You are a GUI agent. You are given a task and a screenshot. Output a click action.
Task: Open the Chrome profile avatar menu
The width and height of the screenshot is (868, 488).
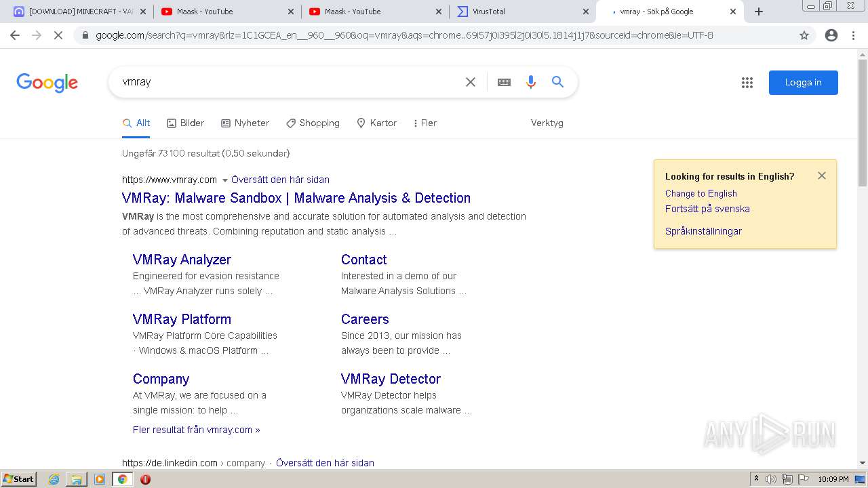[x=831, y=35]
